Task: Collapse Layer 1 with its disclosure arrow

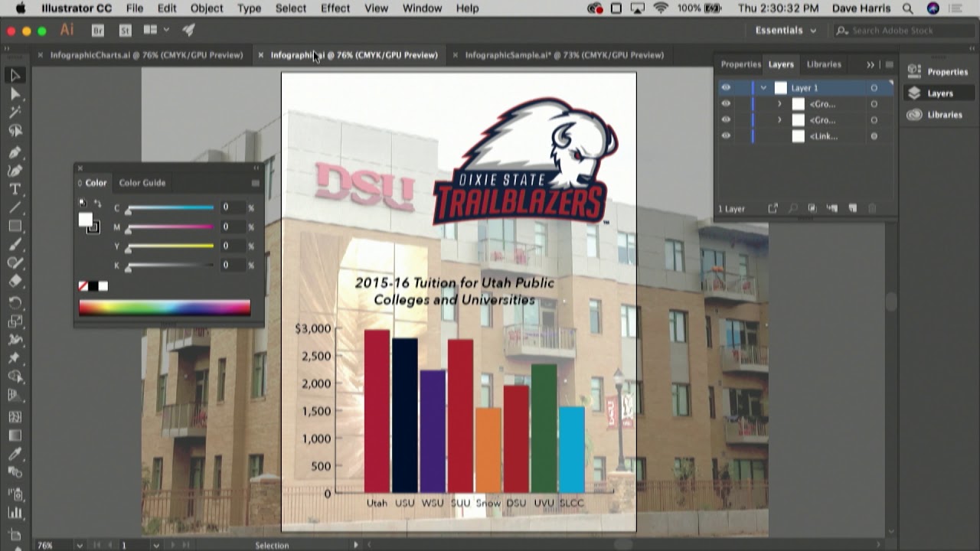Action: tap(763, 88)
